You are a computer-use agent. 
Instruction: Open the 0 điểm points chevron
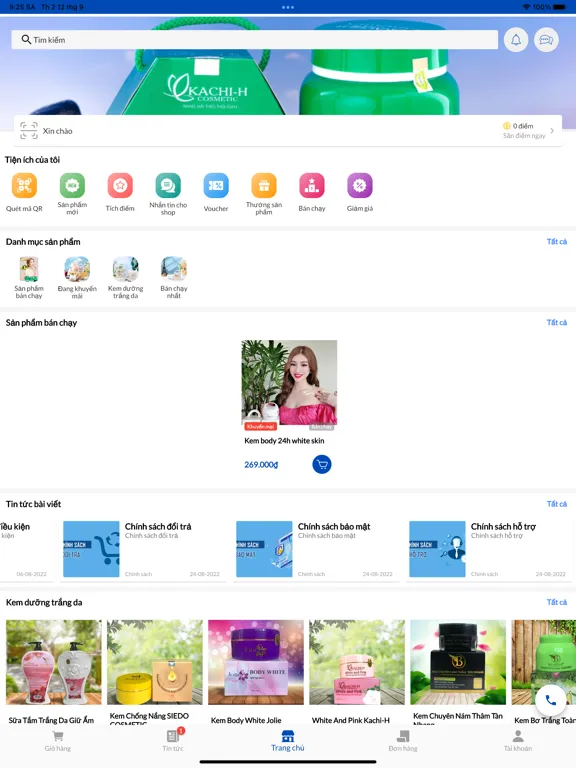click(552, 131)
